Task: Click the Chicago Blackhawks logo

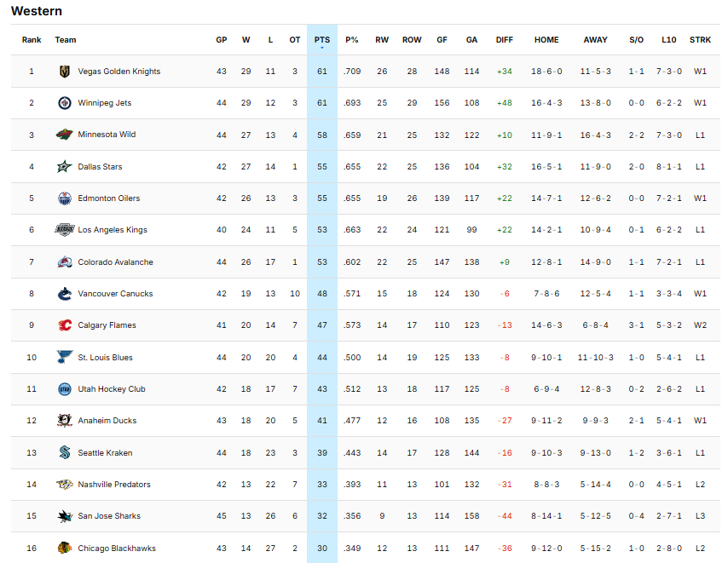Action: coord(65,549)
